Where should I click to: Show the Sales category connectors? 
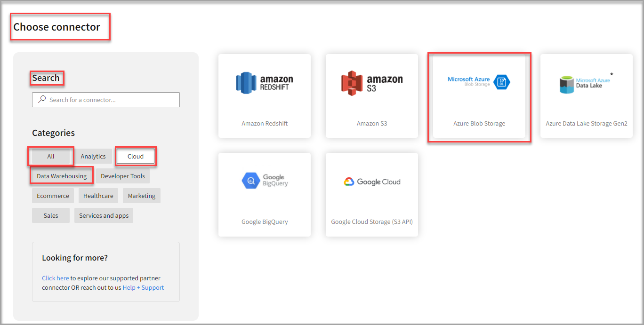click(x=51, y=216)
